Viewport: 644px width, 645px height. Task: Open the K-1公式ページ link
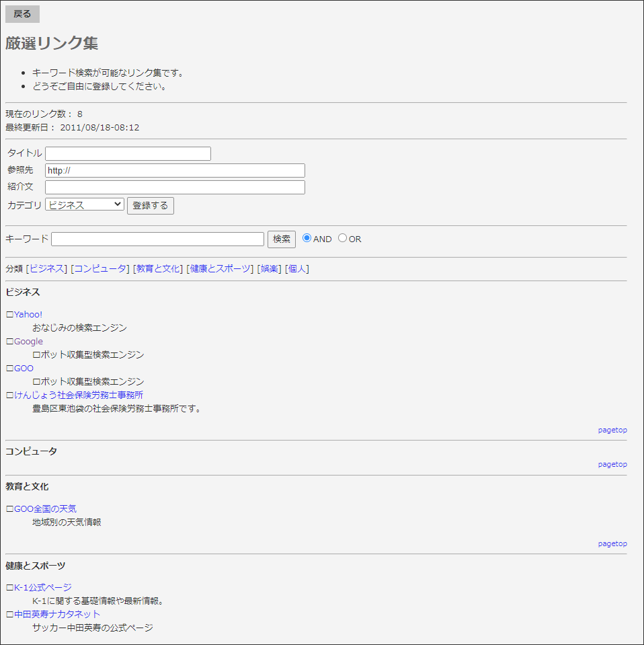42,588
